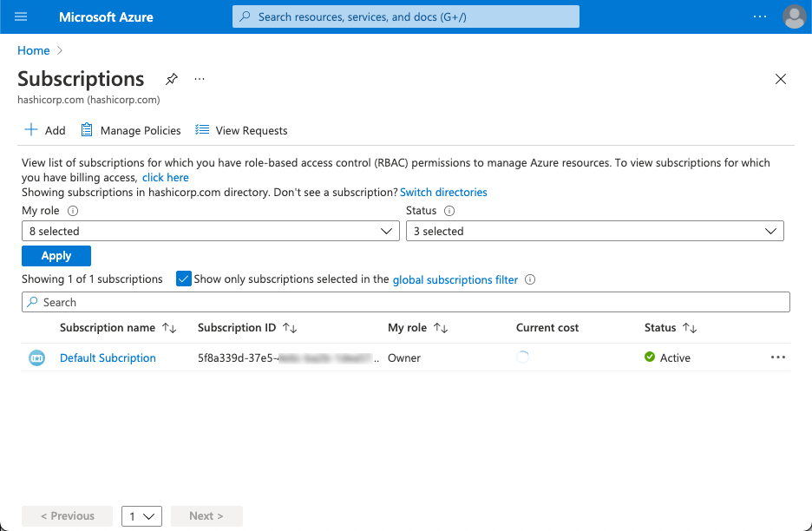This screenshot has height=531, width=812.
Task: Open Manage Policies
Action: pyautogui.click(x=131, y=130)
